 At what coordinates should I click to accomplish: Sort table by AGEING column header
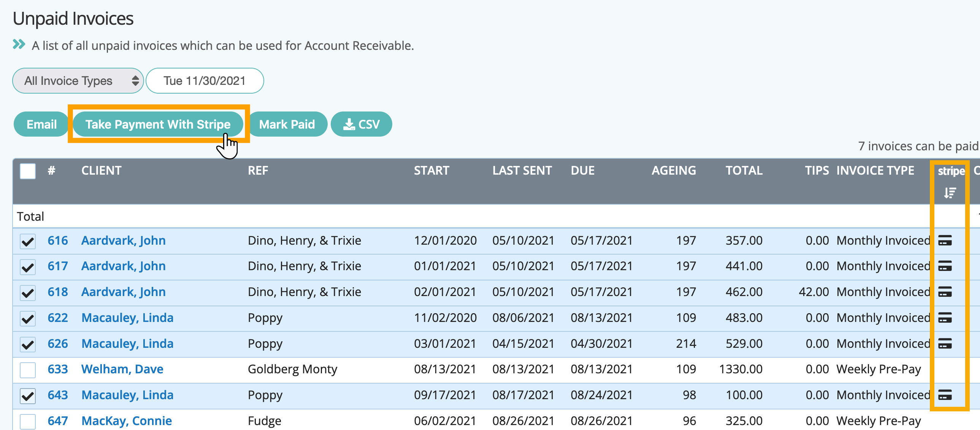673,170
